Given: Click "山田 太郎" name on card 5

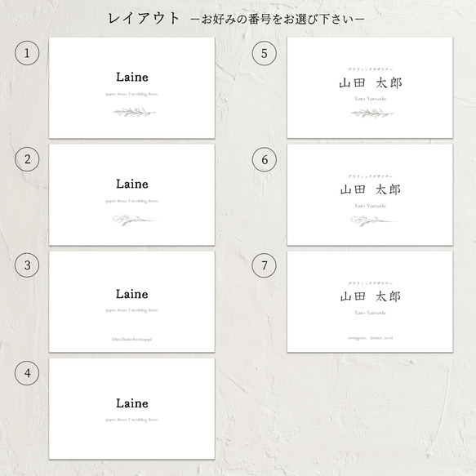Looking at the screenshot, I should [371, 83].
